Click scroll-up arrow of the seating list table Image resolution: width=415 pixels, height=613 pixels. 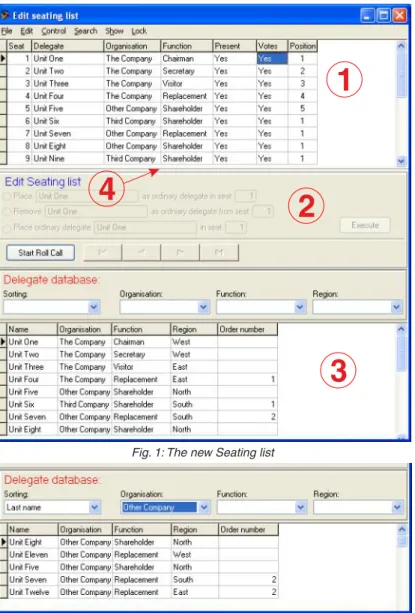401,46
